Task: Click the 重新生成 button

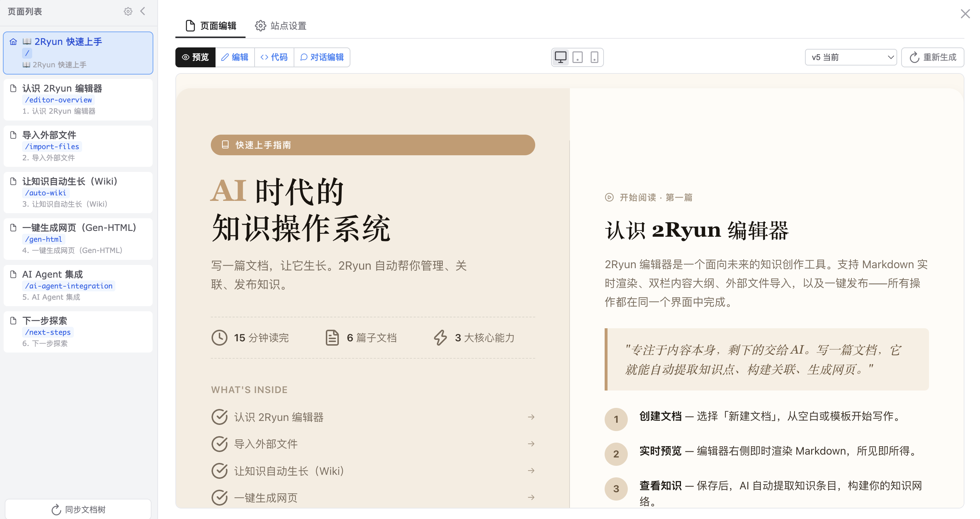Action: [x=933, y=57]
